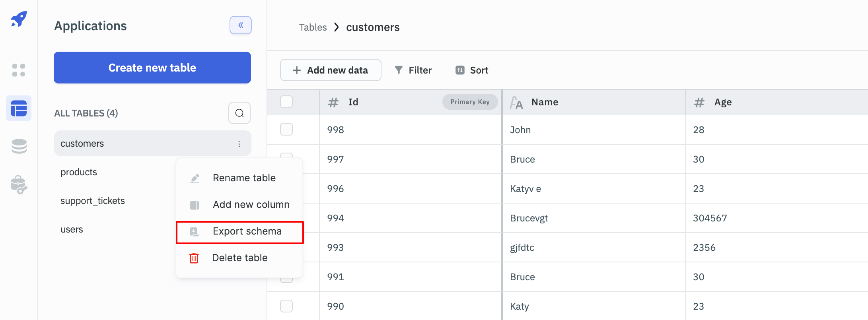
Task: Open the support_tickets table
Action: pos(93,201)
